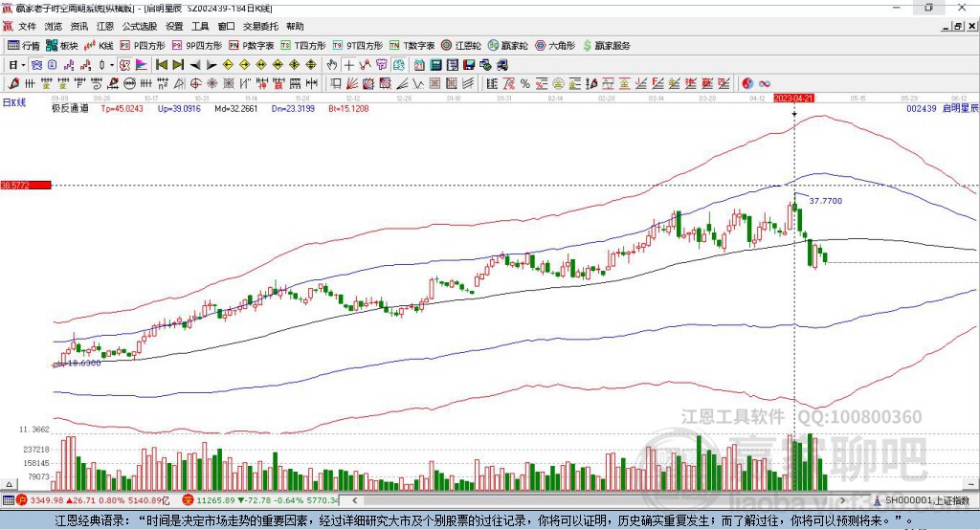This screenshot has height=530, width=980.
Task: Open the 江恩 menu
Action: click(105, 26)
